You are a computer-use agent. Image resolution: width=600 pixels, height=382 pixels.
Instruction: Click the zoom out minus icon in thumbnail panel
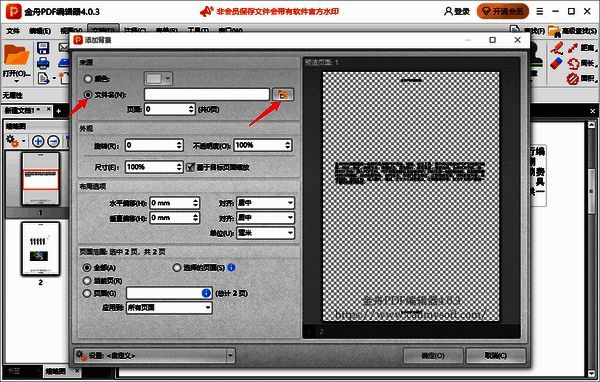click(53, 141)
